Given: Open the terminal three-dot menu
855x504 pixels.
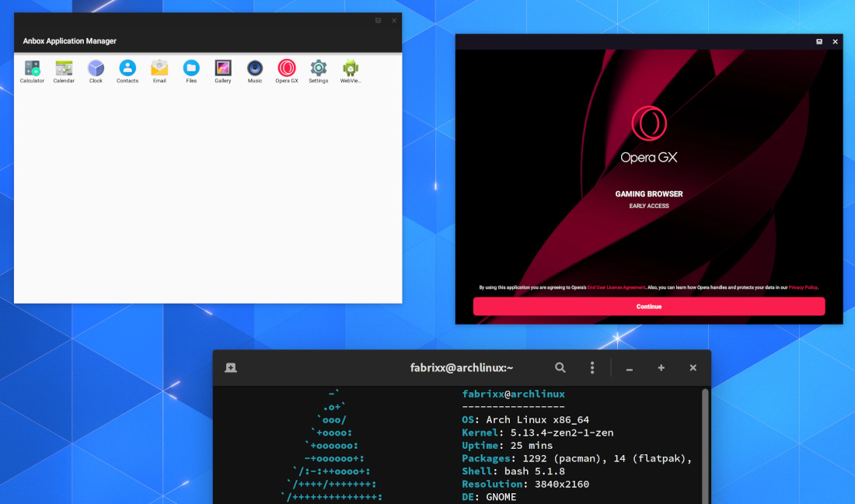Looking at the screenshot, I should click(x=592, y=368).
